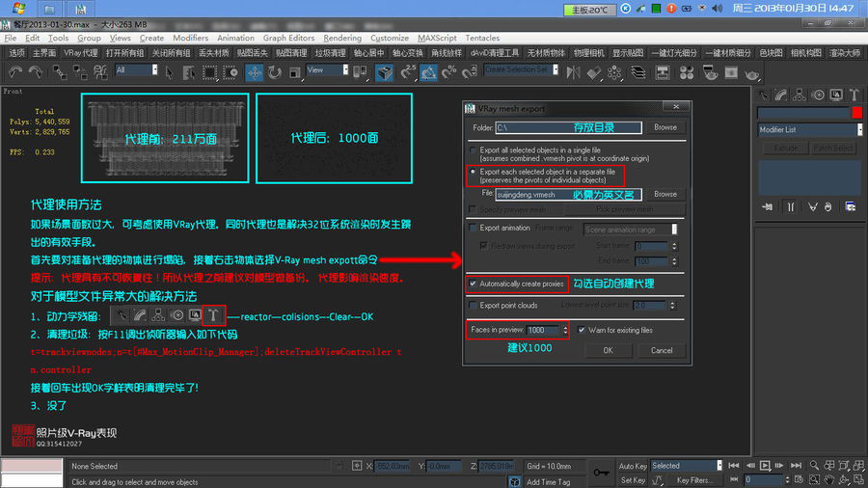This screenshot has width=868, height=488.
Task: Click the Play Animation button
Action: [765, 466]
